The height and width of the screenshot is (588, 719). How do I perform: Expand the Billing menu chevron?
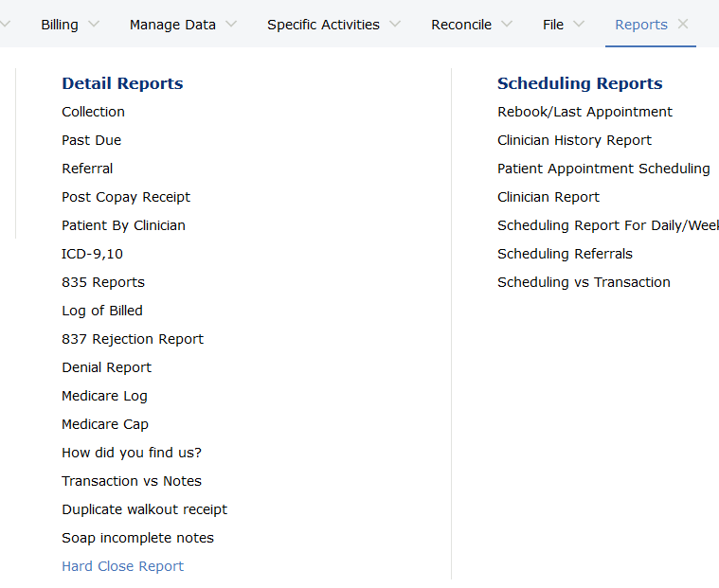[x=94, y=25]
